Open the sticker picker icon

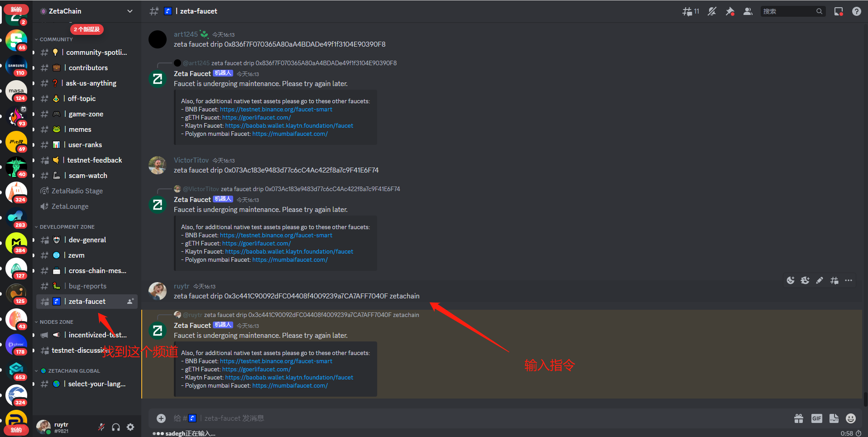pyautogui.click(x=834, y=418)
